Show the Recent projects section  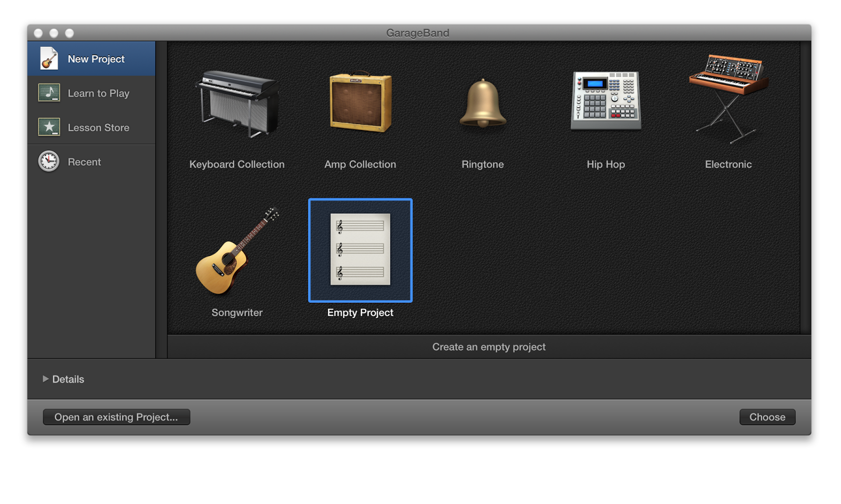pyautogui.click(x=91, y=161)
